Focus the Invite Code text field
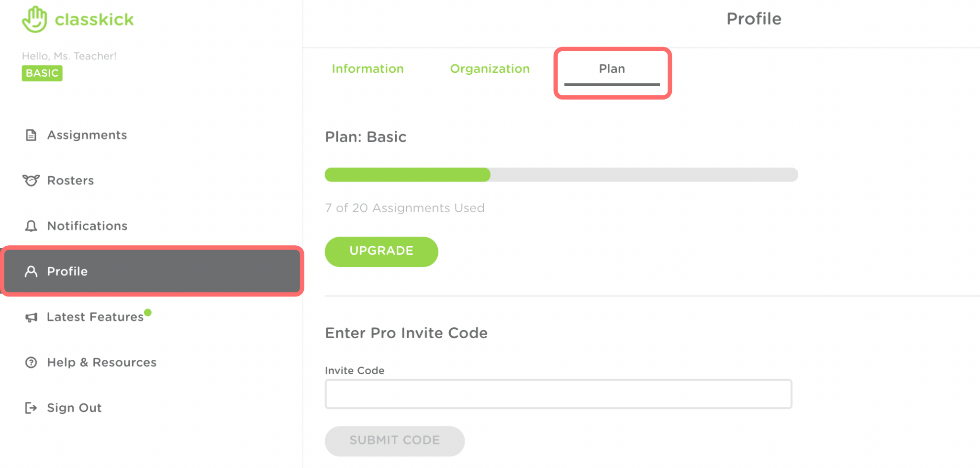The width and height of the screenshot is (980, 468). tap(558, 394)
